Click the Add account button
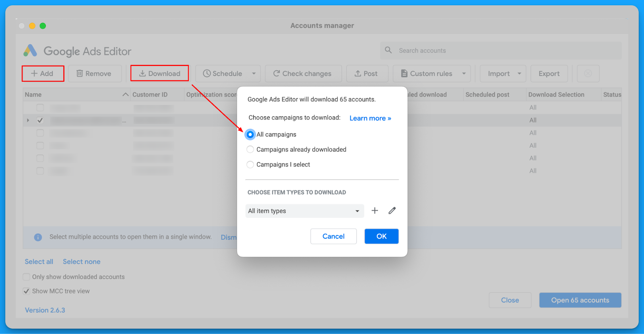644x334 pixels. coord(43,74)
